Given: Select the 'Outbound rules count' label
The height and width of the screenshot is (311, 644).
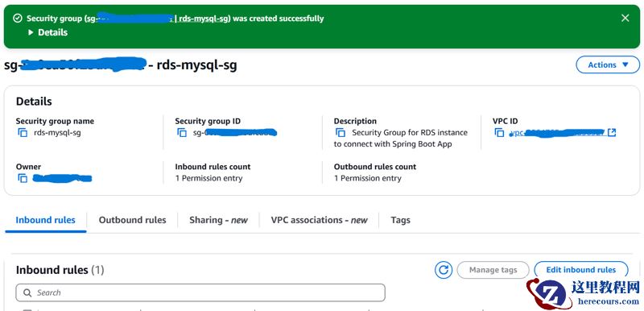Looking at the screenshot, I should click(x=375, y=167).
